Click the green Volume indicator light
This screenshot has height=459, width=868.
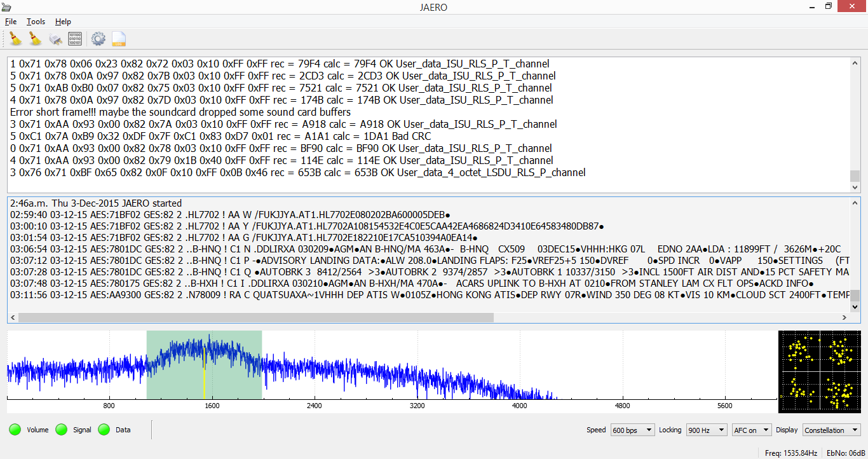(15, 430)
